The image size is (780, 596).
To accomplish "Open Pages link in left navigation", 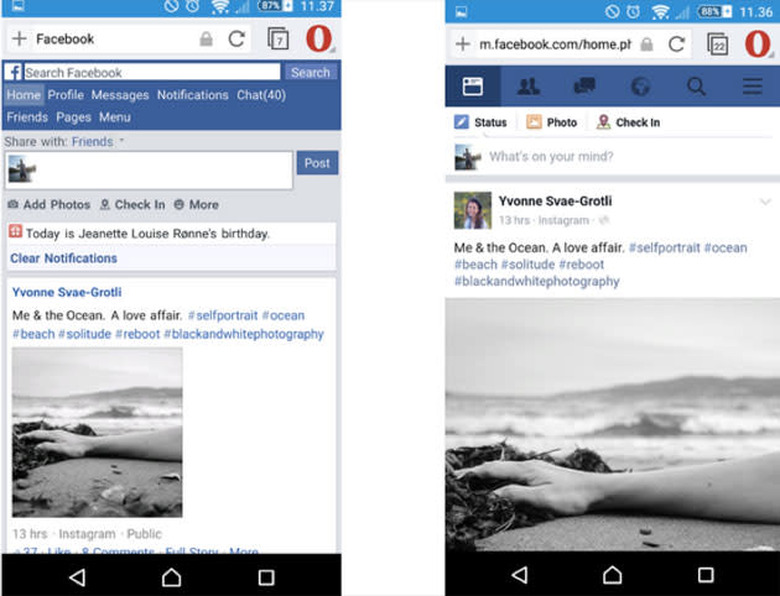I will coord(74,117).
